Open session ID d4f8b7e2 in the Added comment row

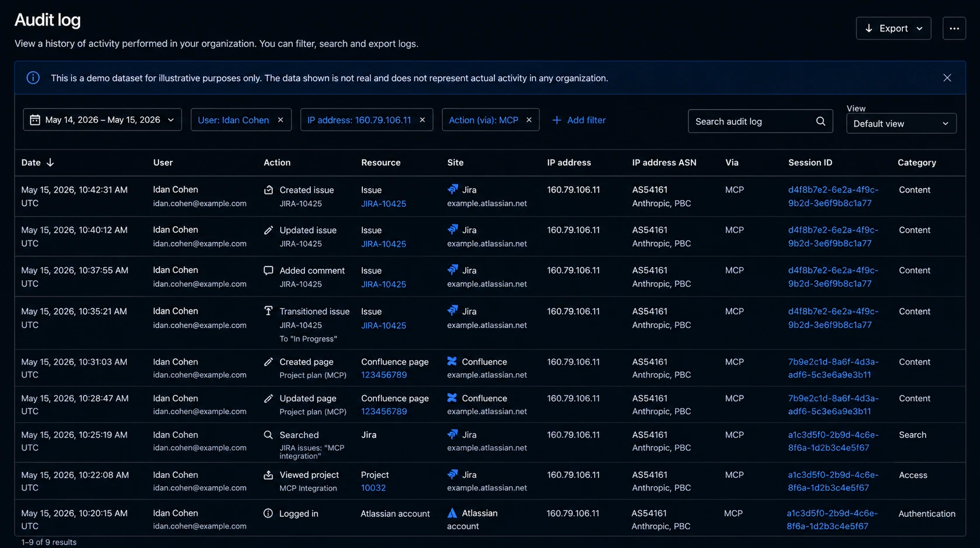(833, 277)
